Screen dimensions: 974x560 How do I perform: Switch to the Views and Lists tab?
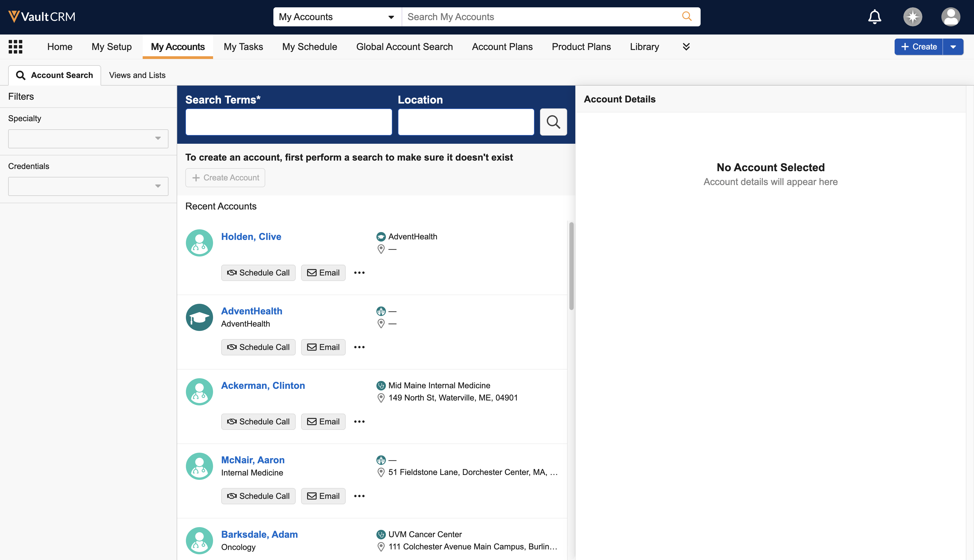coord(137,75)
